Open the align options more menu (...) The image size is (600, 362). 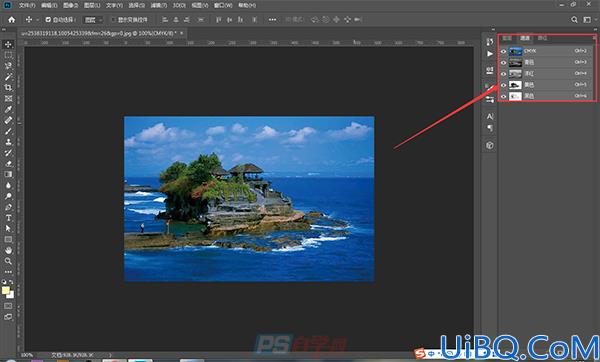tap(272, 20)
